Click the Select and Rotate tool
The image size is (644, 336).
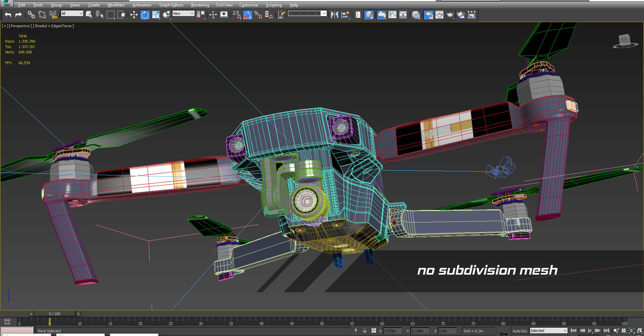tap(145, 15)
